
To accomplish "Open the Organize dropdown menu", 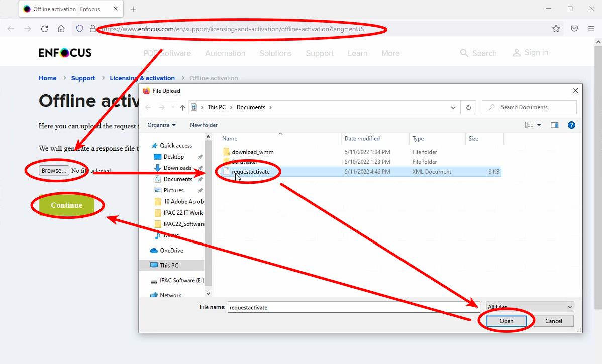I will point(161,125).
